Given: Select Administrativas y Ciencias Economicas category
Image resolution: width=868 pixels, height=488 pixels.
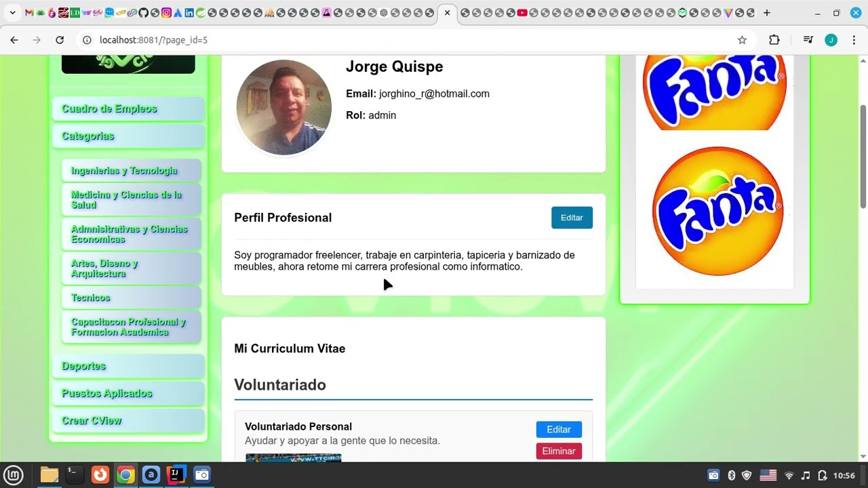Looking at the screenshot, I should click(132, 234).
